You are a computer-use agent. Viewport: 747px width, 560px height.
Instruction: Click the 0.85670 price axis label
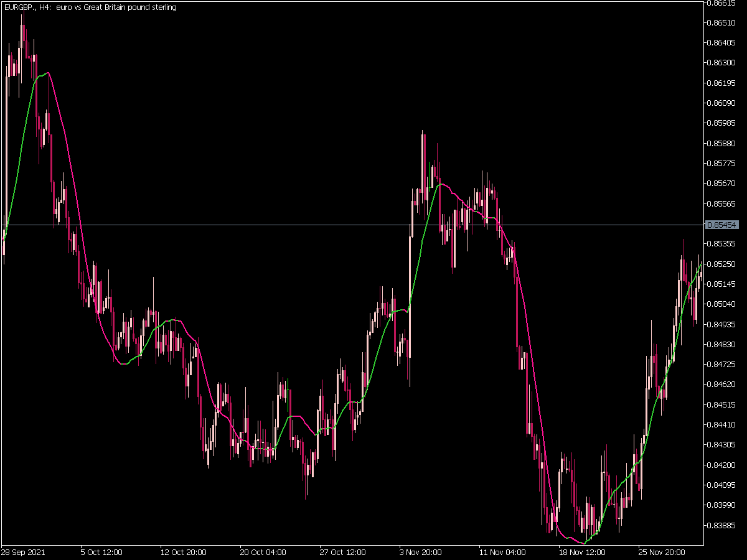[721, 184]
